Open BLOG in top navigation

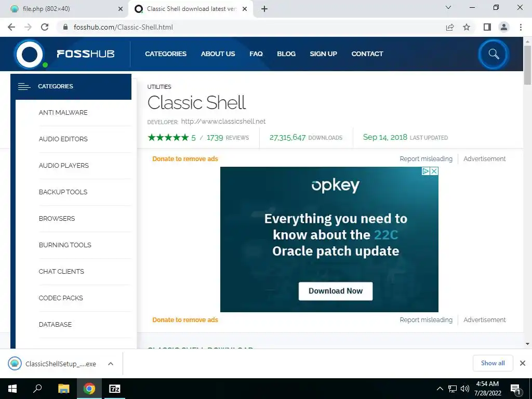(x=286, y=54)
